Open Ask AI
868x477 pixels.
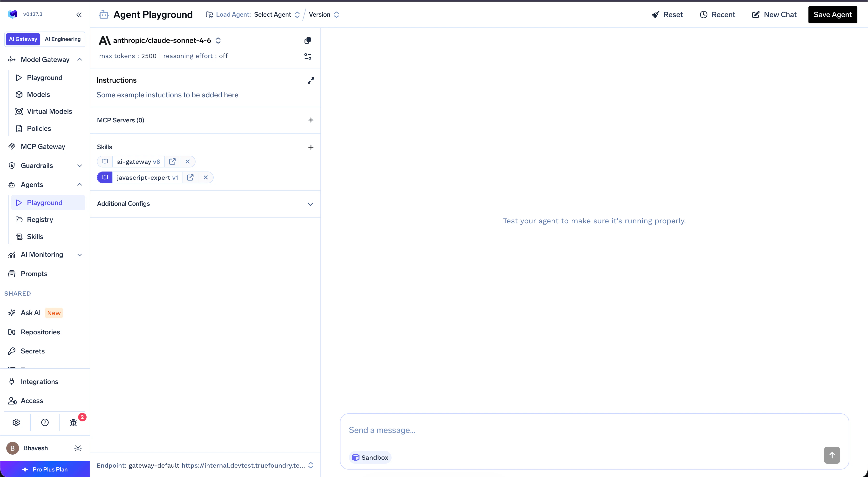pyautogui.click(x=45, y=313)
